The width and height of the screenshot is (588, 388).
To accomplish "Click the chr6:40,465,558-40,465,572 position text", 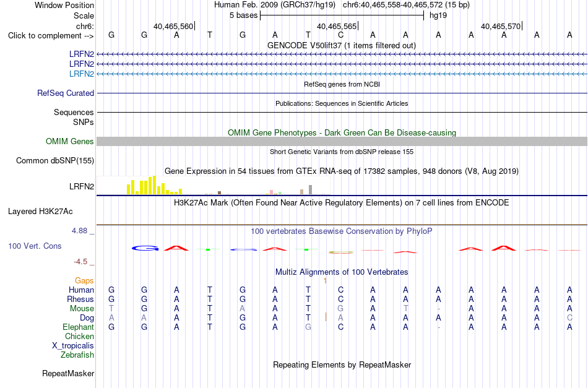I will tap(406, 5).
